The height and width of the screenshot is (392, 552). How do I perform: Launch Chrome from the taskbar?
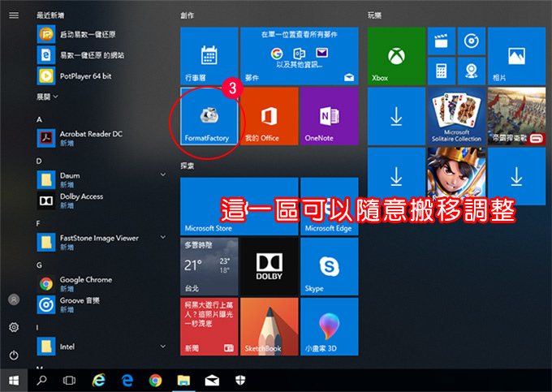pos(155,381)
